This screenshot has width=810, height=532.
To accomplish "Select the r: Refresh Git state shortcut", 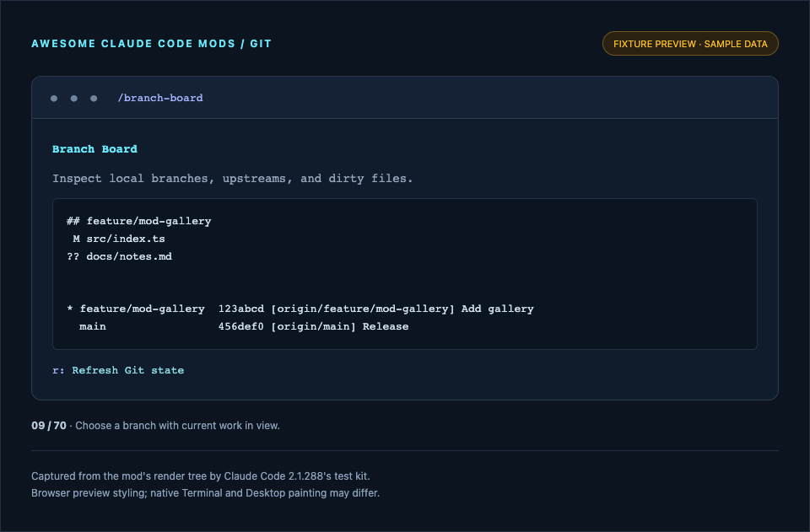I will pyautogui.click(x=118, y=370).
